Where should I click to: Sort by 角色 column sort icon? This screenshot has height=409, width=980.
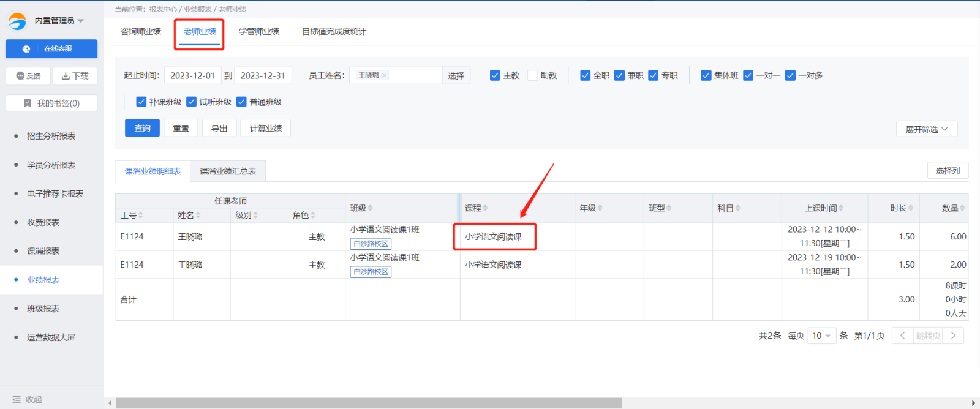pyautogui.click(x=312, y=215)
